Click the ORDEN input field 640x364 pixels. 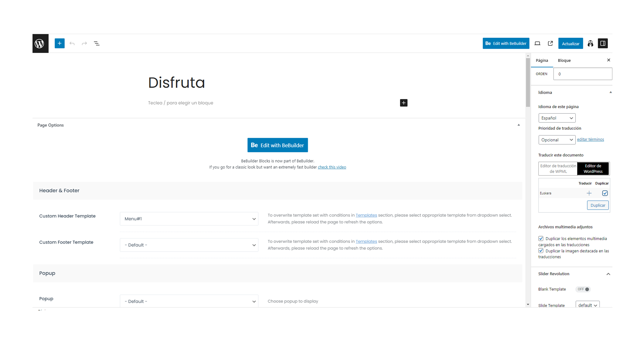[x=583, y=74]
